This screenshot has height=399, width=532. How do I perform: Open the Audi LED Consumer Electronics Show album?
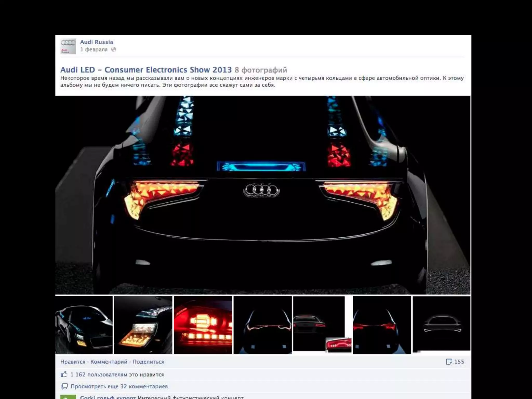146,70
